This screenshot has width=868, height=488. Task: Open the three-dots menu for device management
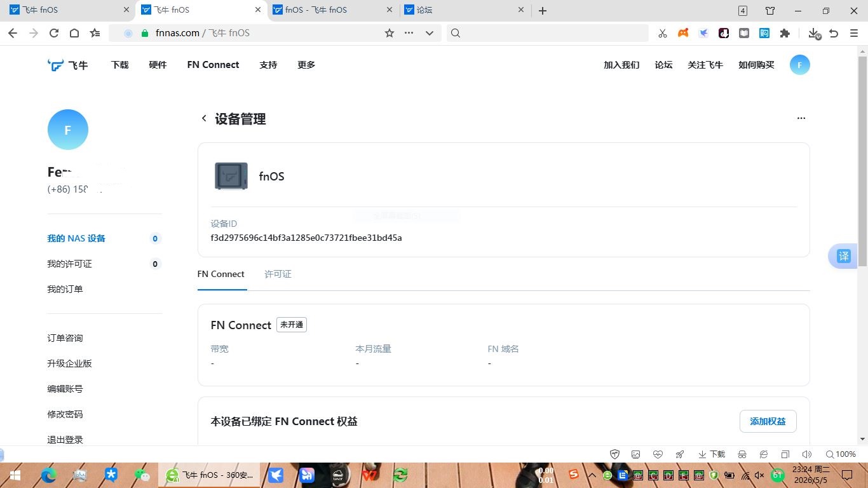[x=801, y=118]
